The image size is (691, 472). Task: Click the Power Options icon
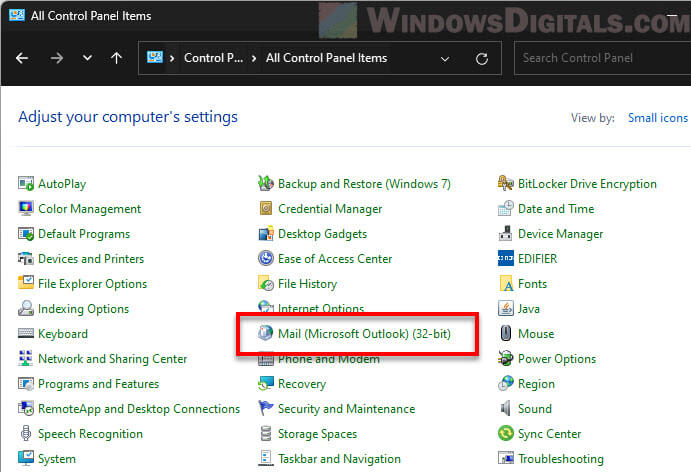pyautogui.click(x=505, y=358)
